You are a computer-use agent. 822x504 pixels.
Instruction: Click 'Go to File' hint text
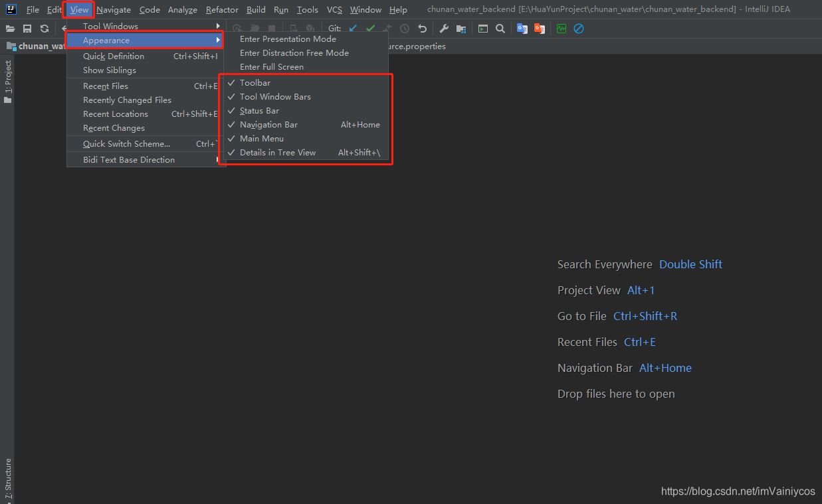click(582, 316)
